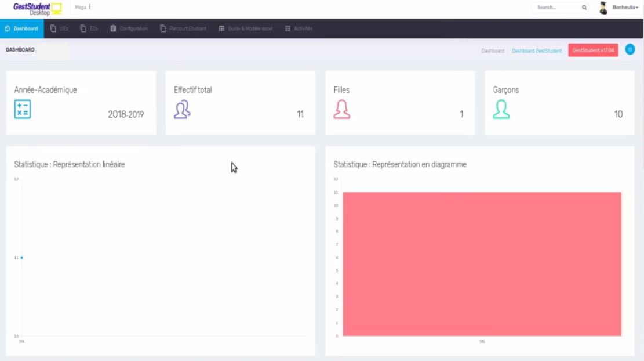Open the Parcours Etudiant menu

pos(183,28)
